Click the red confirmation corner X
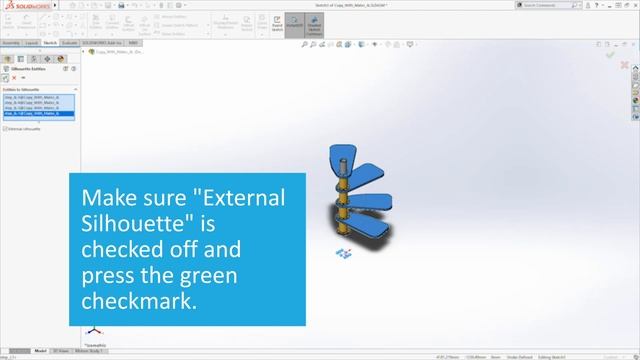Screen dimensions: 640x360 coord(624,64)
